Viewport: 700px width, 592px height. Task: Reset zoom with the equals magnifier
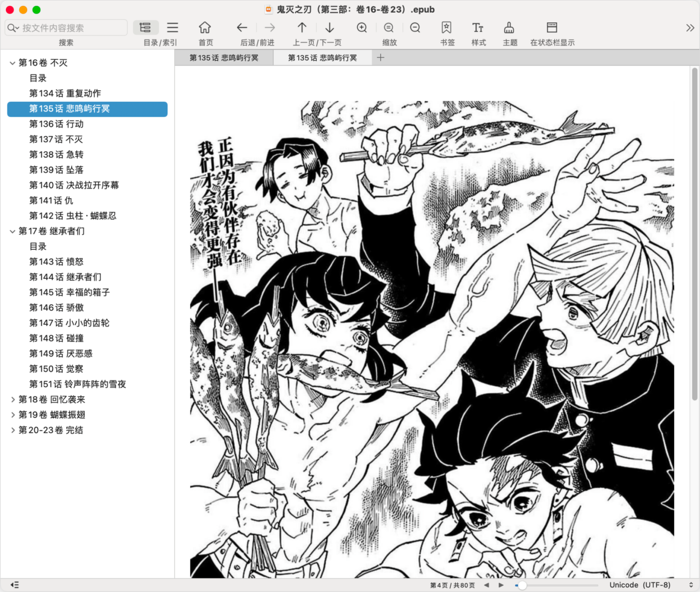point(389,28)
